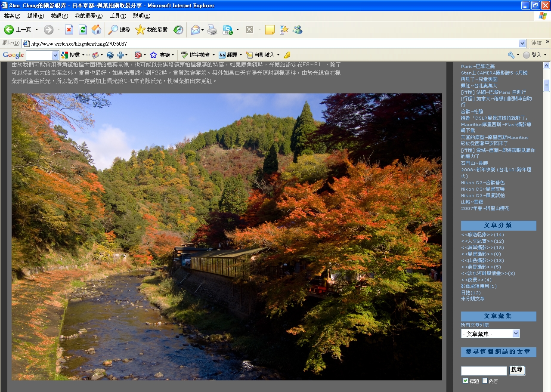The image size is (551, 392).
Task: Click the page's vertical scrollbar thumb
Action: [x=546, y=85]
